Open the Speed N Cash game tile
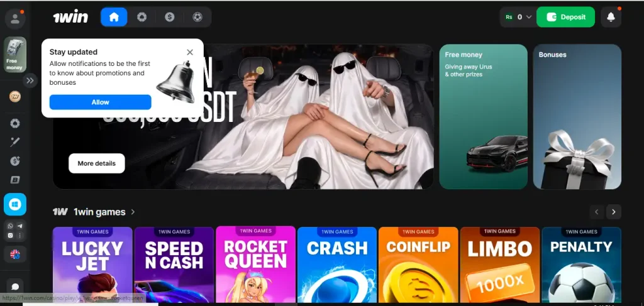This screenshot has width=644, height=306. (174, 265)
